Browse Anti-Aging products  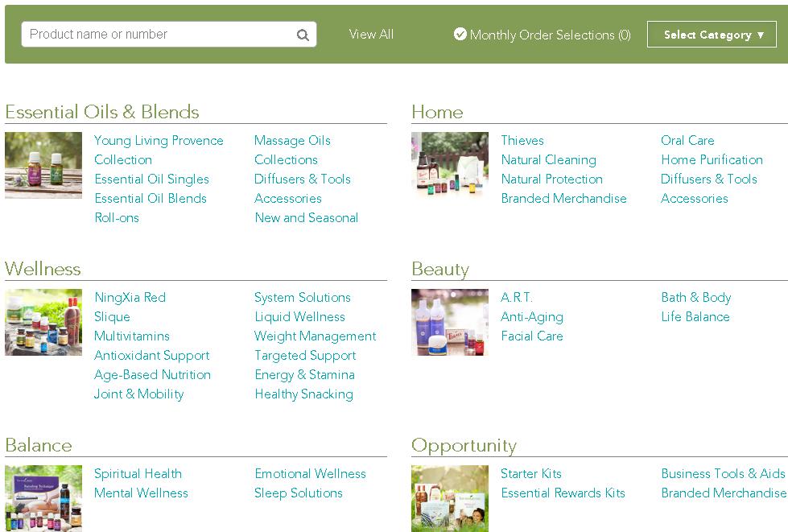point(532,317)
